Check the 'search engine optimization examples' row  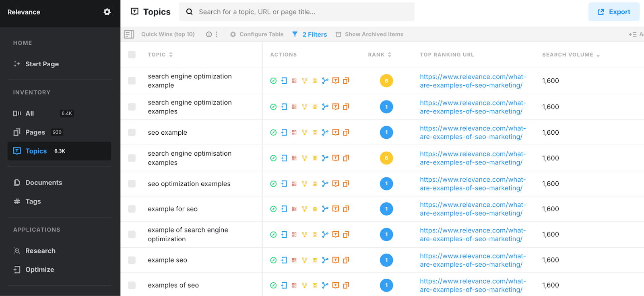click(132, 107)
